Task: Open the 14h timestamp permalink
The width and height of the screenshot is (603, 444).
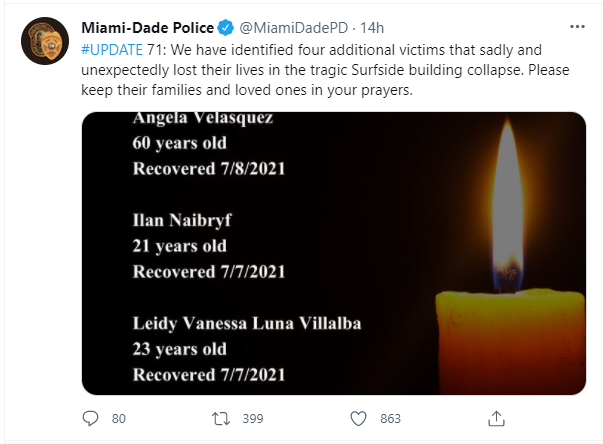Action: 372,28
